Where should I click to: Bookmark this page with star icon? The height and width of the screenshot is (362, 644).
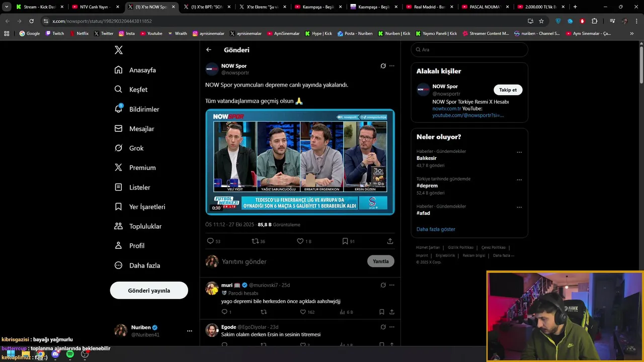(541, 21)
